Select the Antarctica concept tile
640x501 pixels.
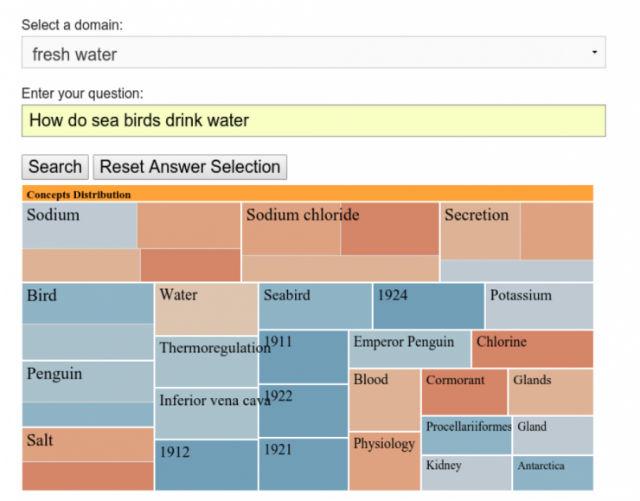(552, 472)
